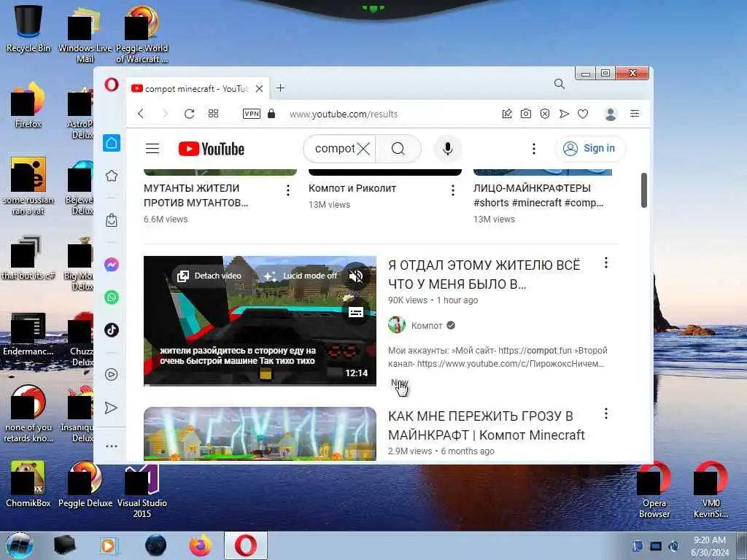Viewport: 747px width, 560px height.
Task: Open the sidebar star bookmarks icon
Action: pos(112,176)
